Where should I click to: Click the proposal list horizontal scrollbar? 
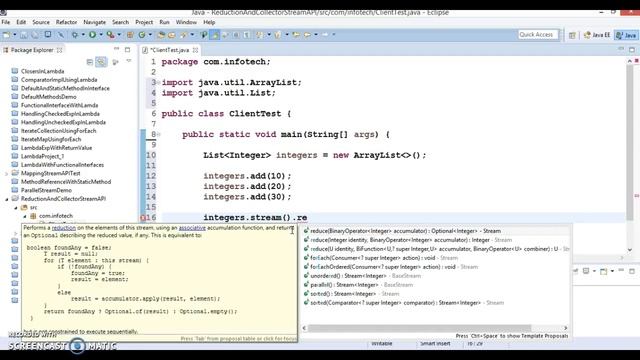click(420, 328)
